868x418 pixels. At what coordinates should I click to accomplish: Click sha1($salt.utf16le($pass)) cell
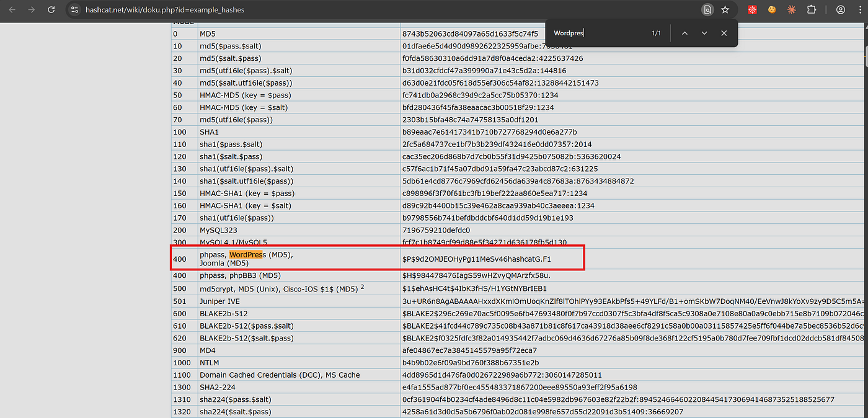tap(299, 181)
